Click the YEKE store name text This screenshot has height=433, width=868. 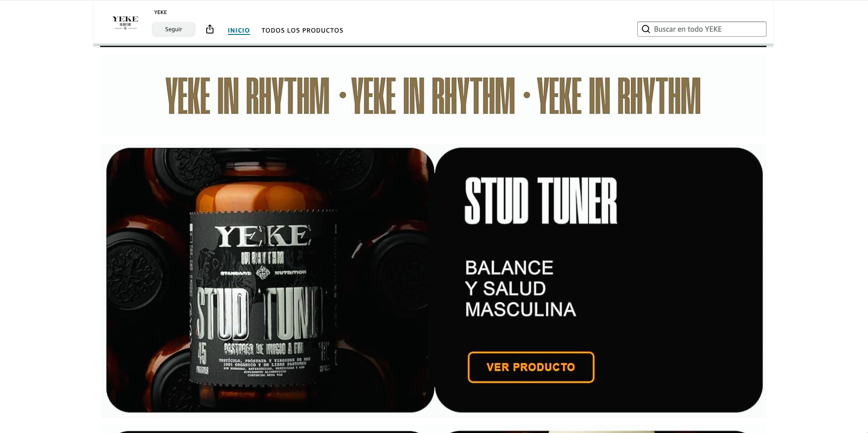point(160,12)
